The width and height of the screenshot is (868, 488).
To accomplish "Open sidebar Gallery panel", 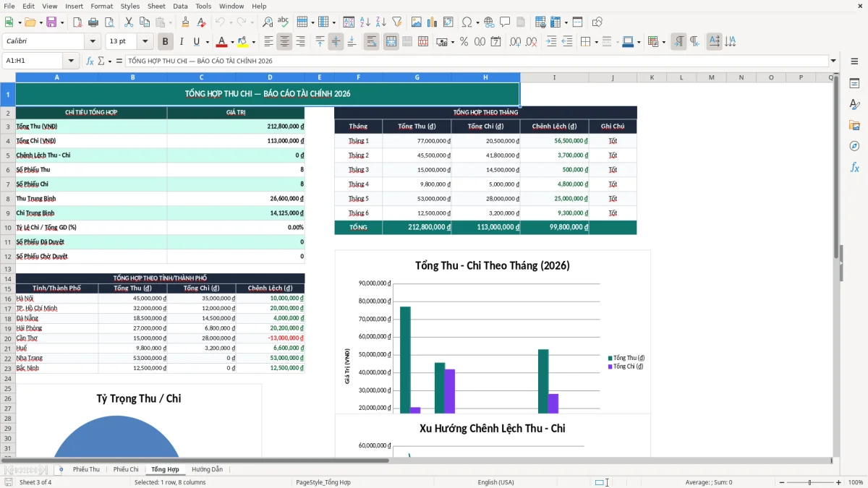I will [854, 125].
